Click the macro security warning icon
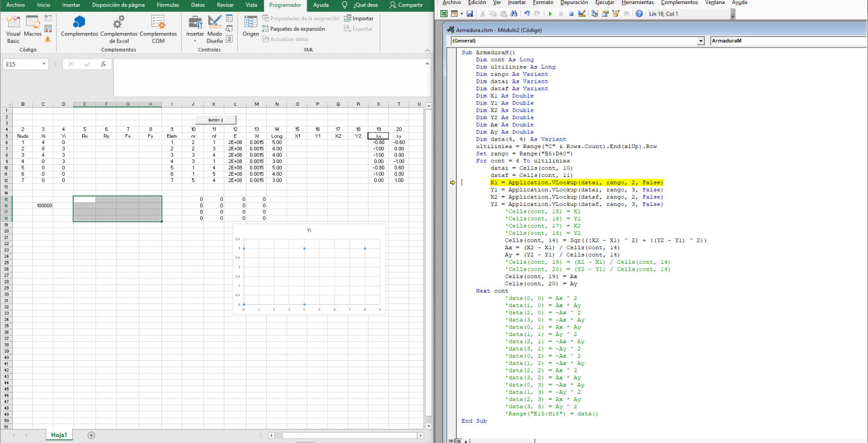Viewport: 868px width, 443px height. coord(48,39)
